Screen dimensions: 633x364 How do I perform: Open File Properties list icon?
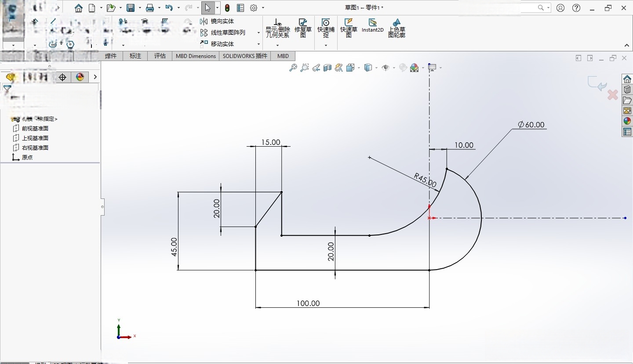click(x=240, y=8)
